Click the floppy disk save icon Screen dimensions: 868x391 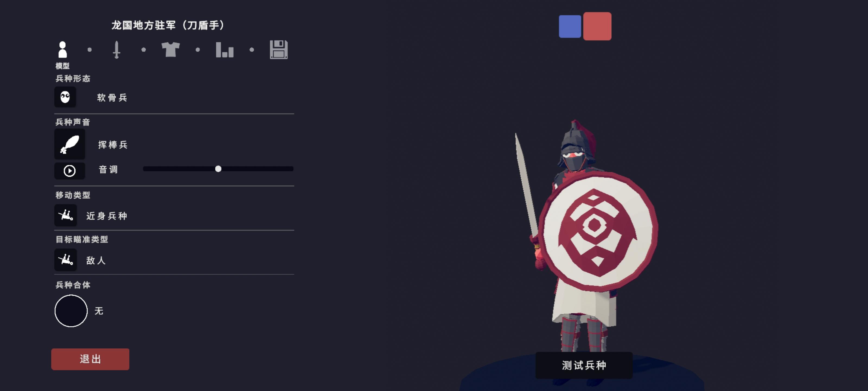coord(279,50)
